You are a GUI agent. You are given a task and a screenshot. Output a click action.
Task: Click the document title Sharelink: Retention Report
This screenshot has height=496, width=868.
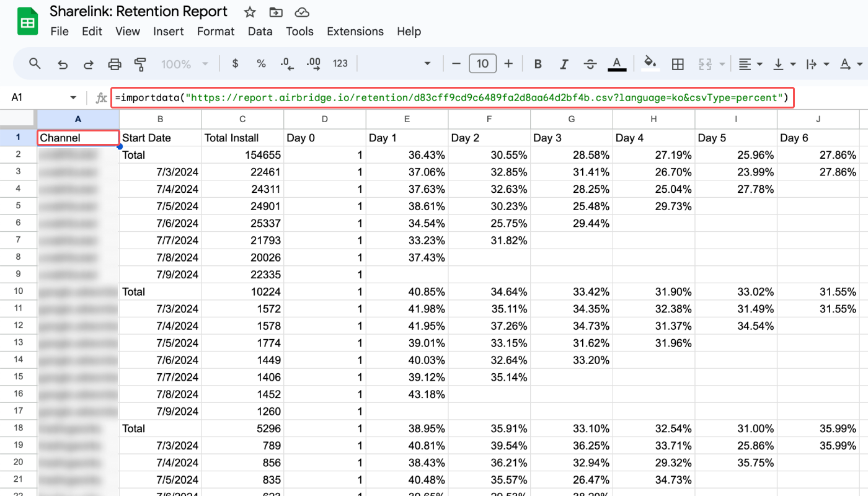[x=139, y=12]
